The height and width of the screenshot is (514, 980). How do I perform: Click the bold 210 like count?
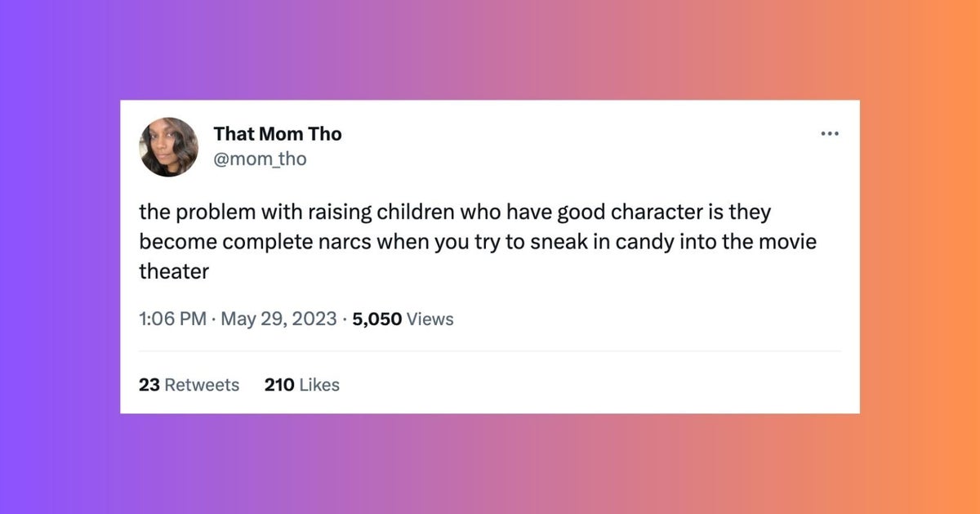pyautogui.click(x=278, y=384)
